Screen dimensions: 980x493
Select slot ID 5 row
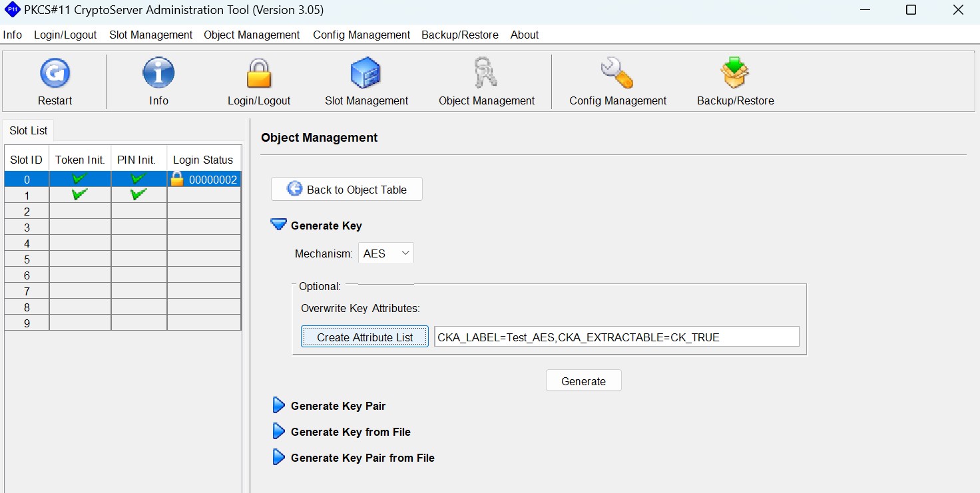[122, 259]
